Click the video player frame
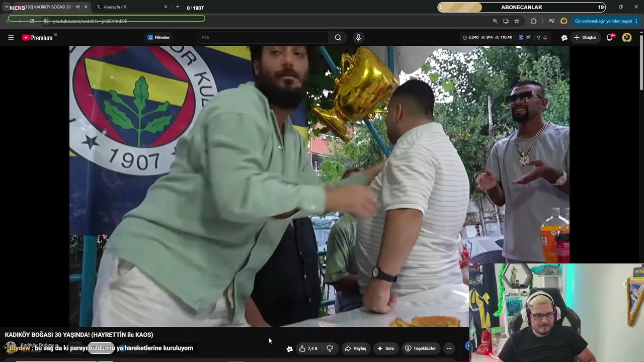Image resolution: width=644 pixels, height=362 pixels. click(319, 186)
